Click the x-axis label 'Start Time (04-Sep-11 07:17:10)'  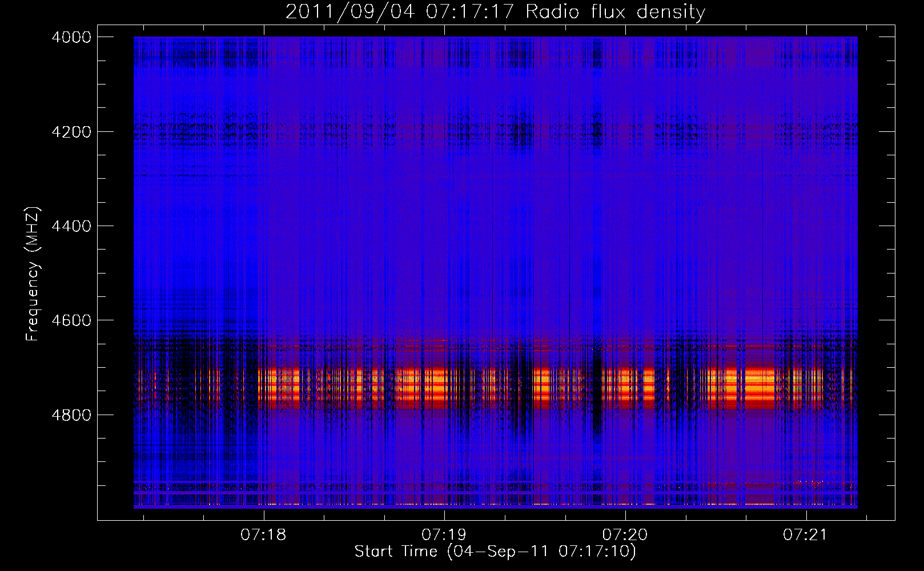[x=495, y=552]
